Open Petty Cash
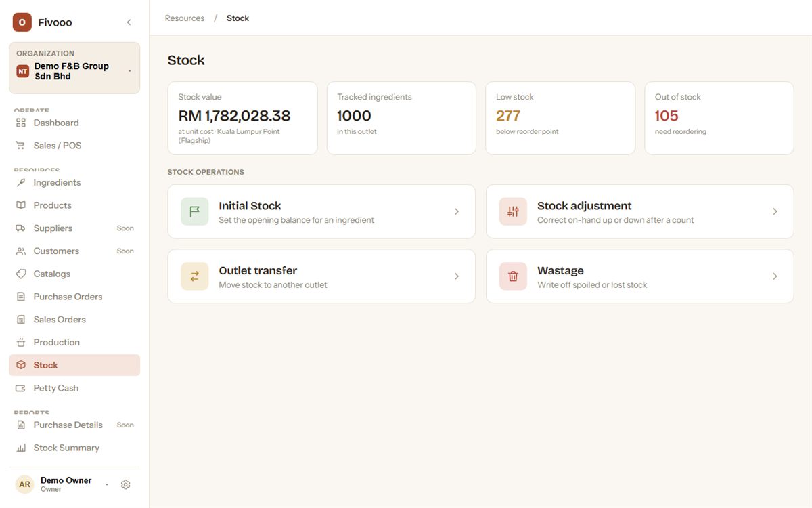The width and height of the screenshot is (812, 508). coord(74,388)
